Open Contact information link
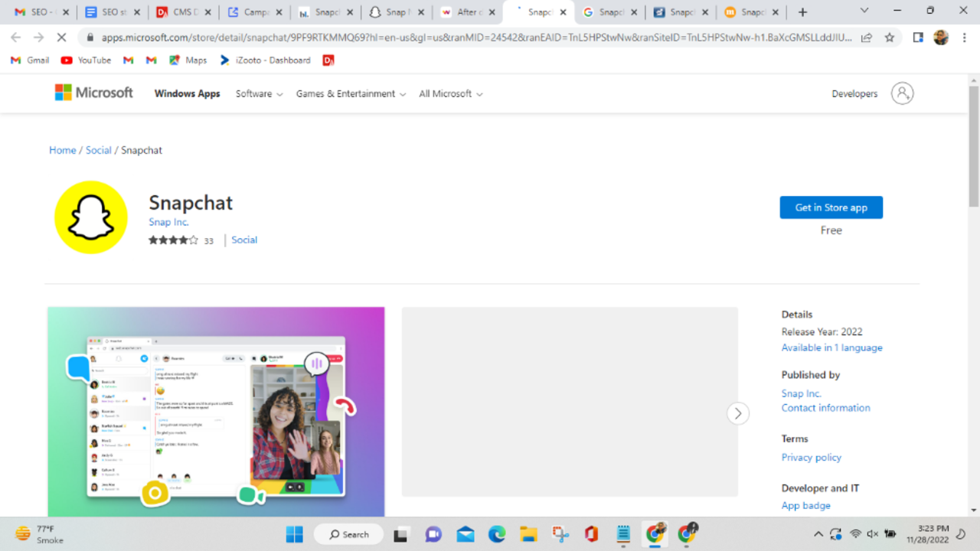The width and height of the screenshot is (980, 551). pos(825,408)
